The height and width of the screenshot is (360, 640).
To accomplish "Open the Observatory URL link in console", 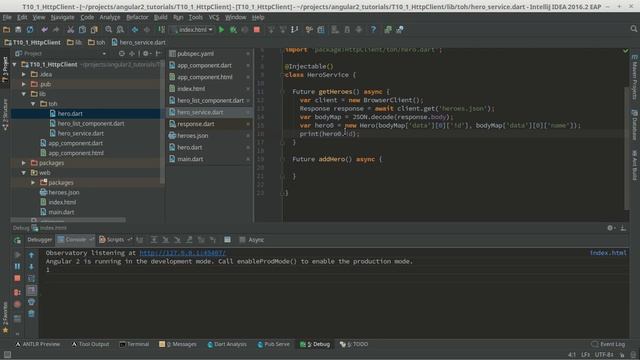I will pos(182,253).
